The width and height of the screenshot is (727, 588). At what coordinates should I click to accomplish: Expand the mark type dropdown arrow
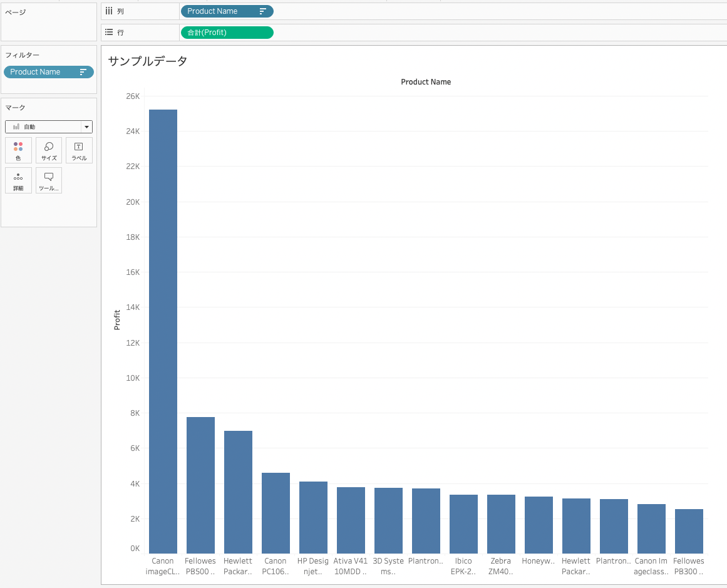pyautogui.click(x=86, y=126)
